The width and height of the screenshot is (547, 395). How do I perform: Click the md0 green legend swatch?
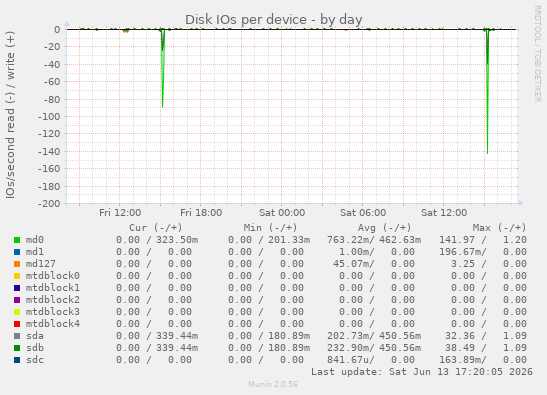17,240
